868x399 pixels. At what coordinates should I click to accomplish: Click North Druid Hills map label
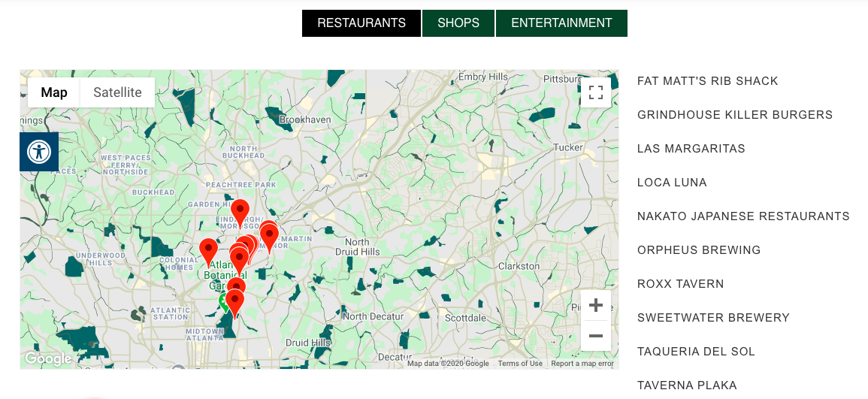tap(356, 246)
